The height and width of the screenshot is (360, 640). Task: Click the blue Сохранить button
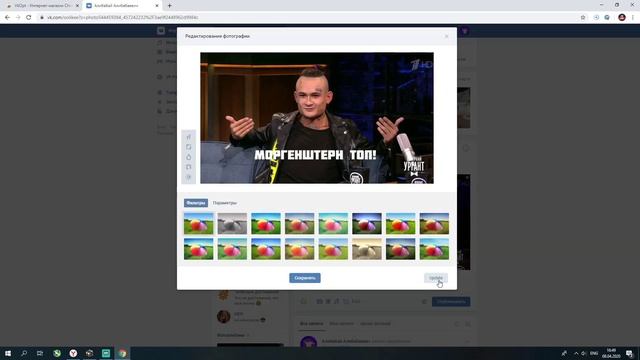coord(305,278)
